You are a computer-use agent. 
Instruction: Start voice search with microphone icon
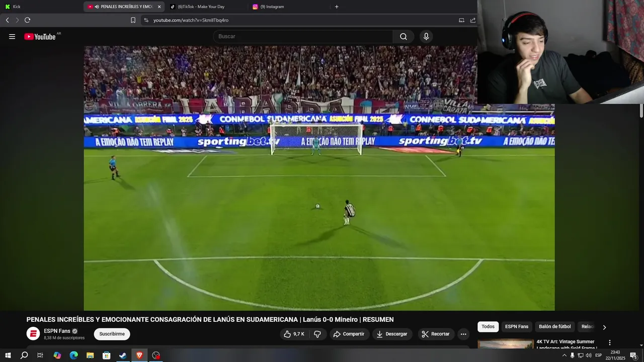tap(426, 37)
